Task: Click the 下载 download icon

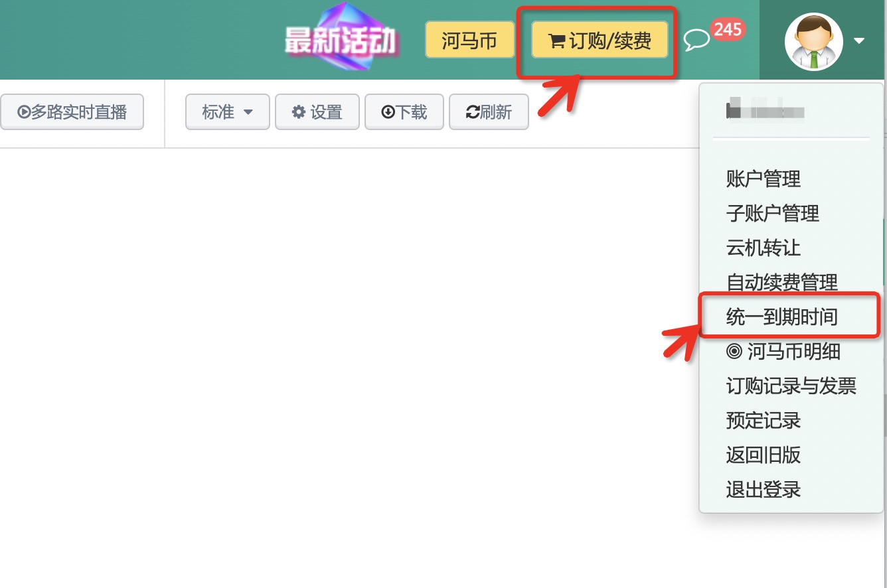Action: (389, 111)
